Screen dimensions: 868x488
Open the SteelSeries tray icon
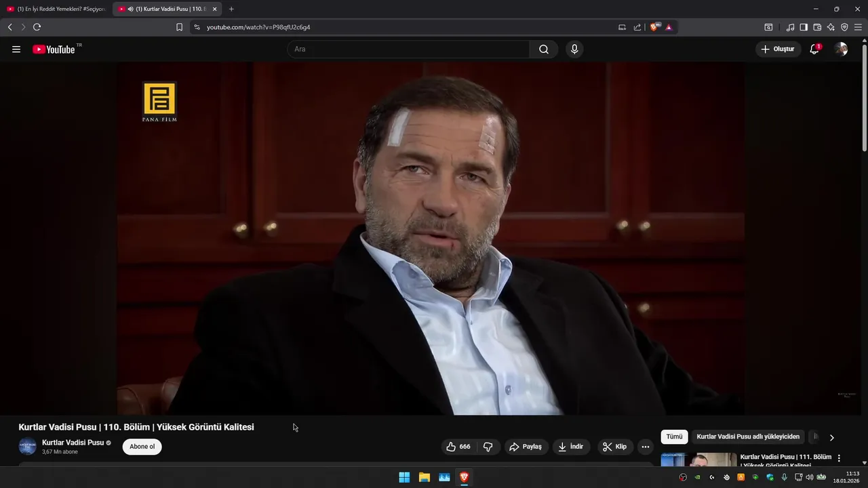[x=726, y=477]
